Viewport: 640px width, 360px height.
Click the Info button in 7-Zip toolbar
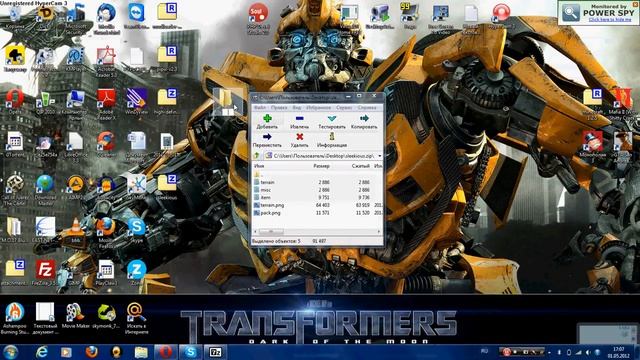pos(332,140)
